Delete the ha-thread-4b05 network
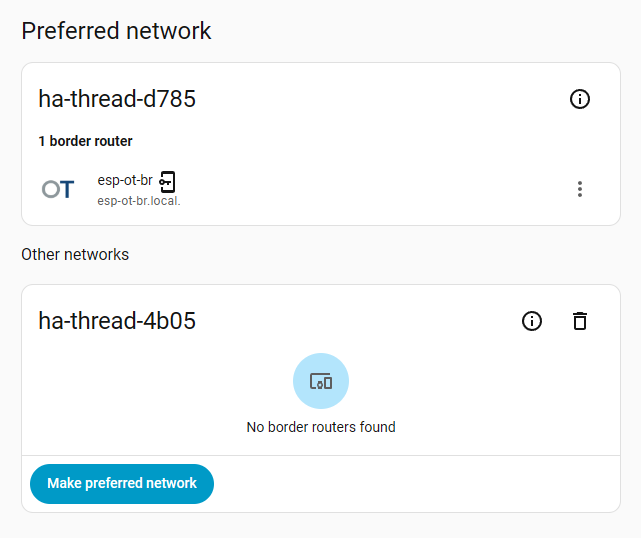 pos(580,321)
